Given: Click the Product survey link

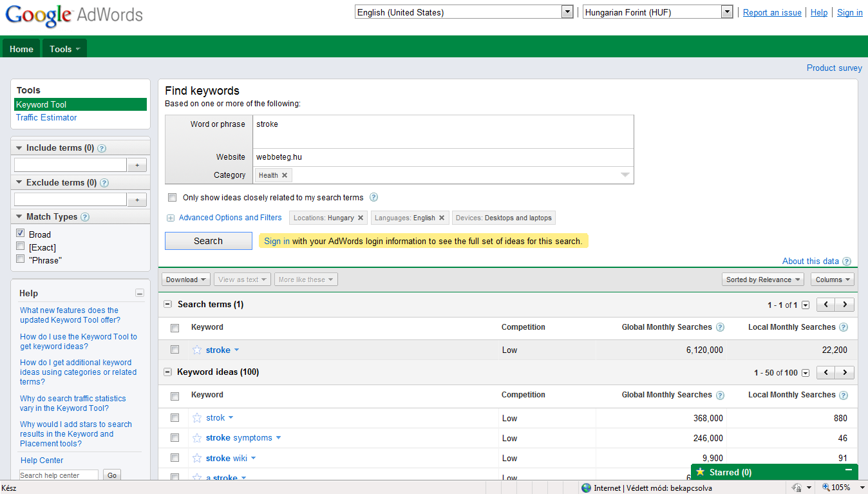Looking at the screenshot, I should pos(834,68).
